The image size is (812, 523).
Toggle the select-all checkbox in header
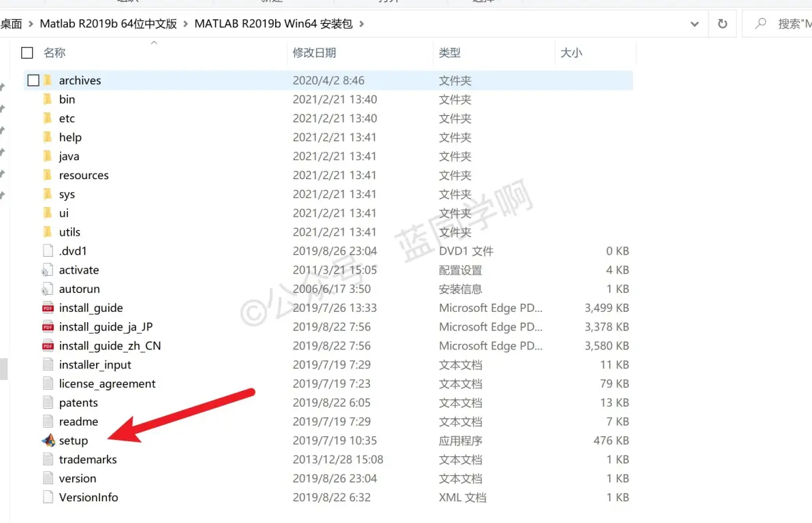click(x=27, y=53)
